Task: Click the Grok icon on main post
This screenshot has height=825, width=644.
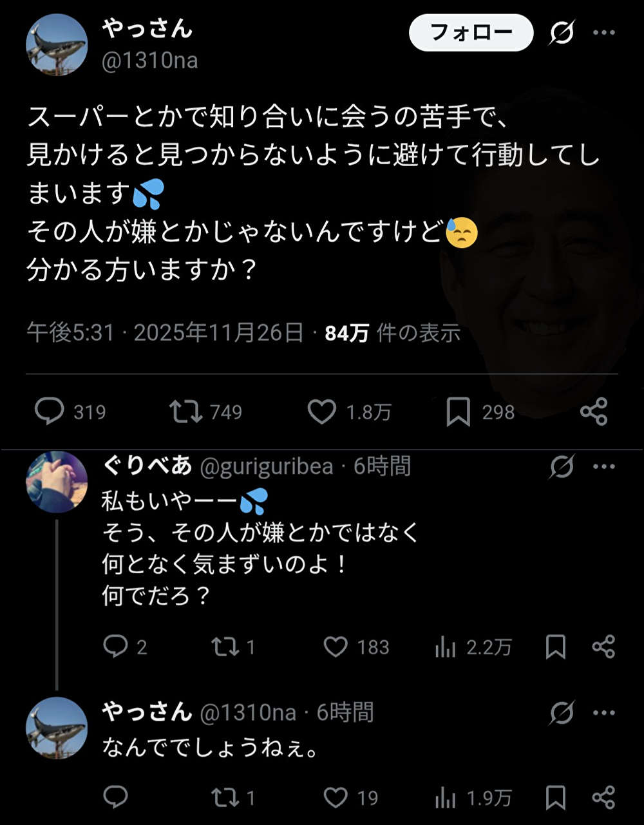Action: (561, 33)
